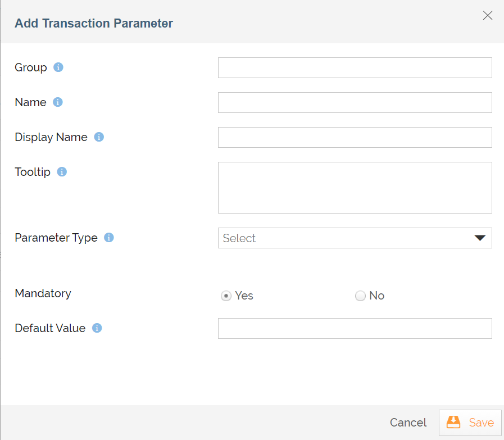Close the Add Transaction Parameter dialog
The image size is (504, 440).
[488, 16]
